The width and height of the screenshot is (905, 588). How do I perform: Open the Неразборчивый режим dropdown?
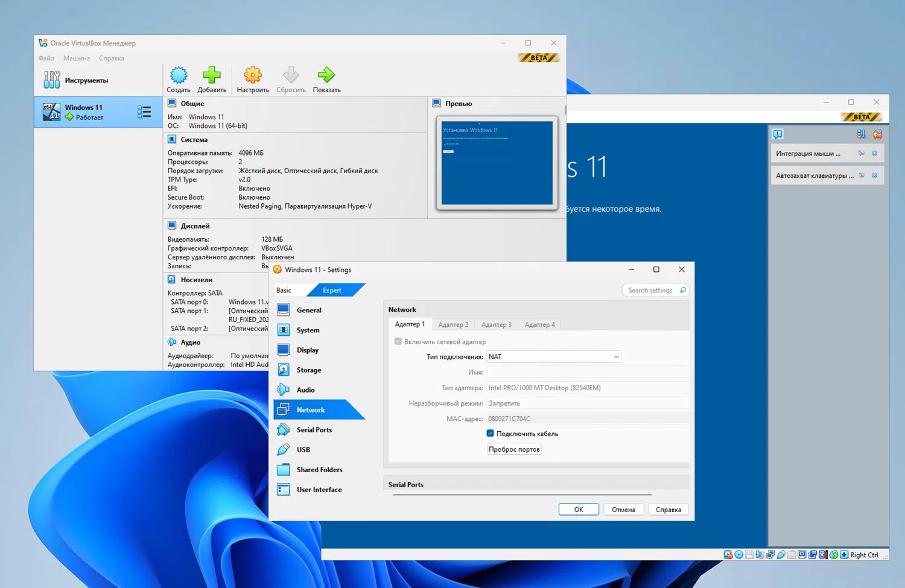coord(588,403)
